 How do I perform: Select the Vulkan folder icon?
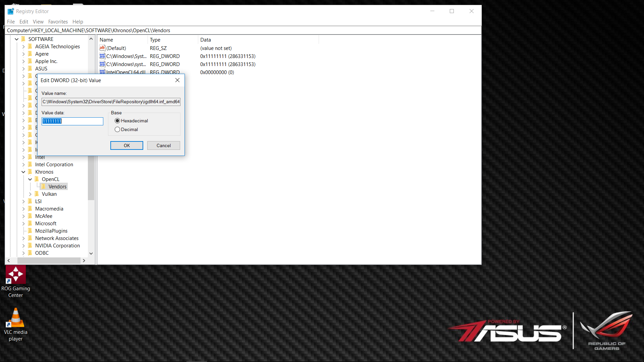click(x=37, y=194)
